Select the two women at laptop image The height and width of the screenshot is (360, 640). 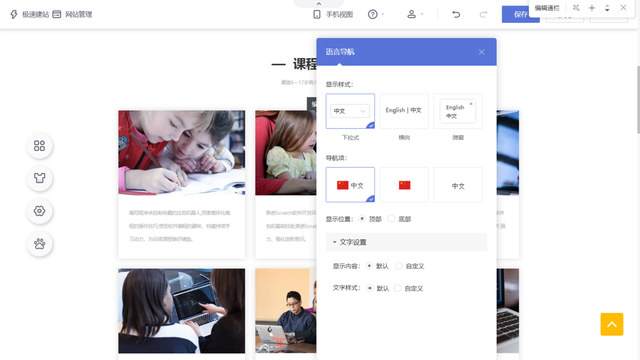[x=182, y=311]
